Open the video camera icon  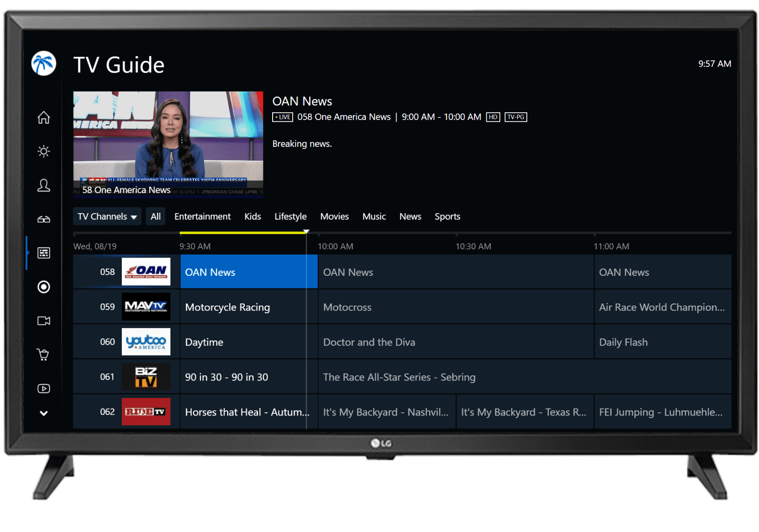(43, 320)
